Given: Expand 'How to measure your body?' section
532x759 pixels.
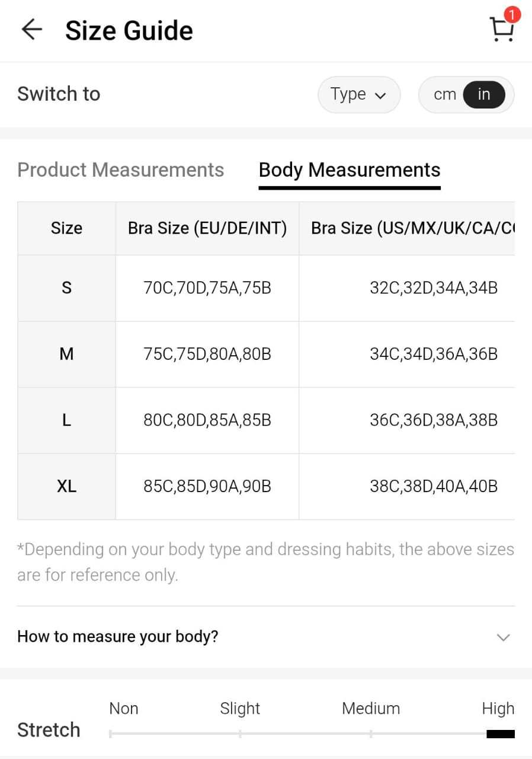Looking at the screenshot, I should pos(118,637).
